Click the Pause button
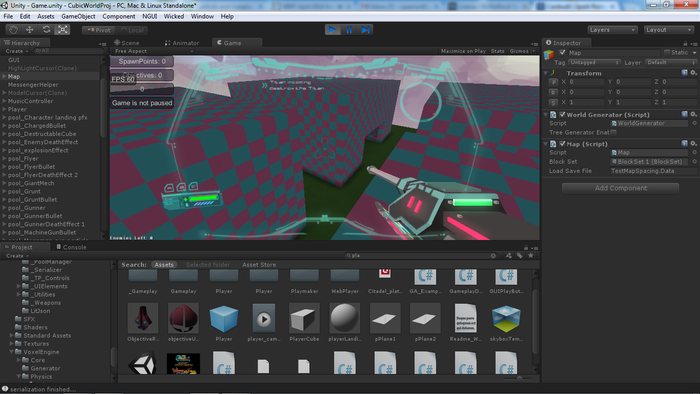Image resolution: width=700 pixels, height=394 pixels. pyautogui.click(x=349, y=30)
